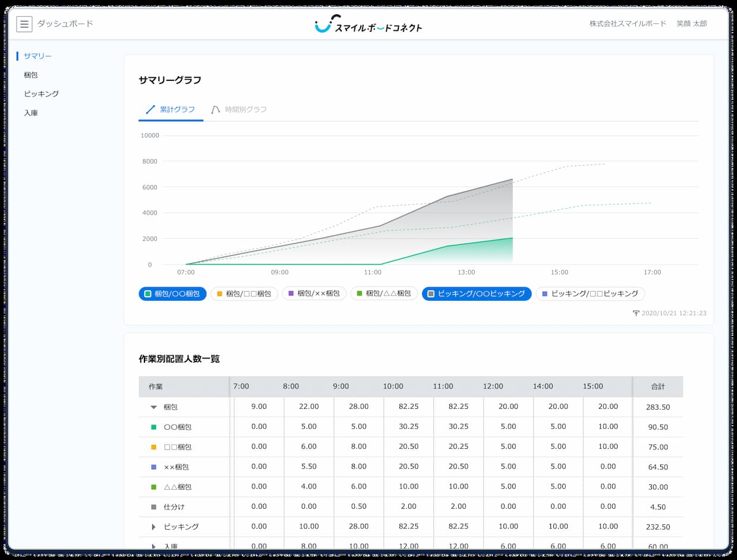Click the hourly graph curve icon
This screenshot has width=737, height=560.
pos(216,109)
